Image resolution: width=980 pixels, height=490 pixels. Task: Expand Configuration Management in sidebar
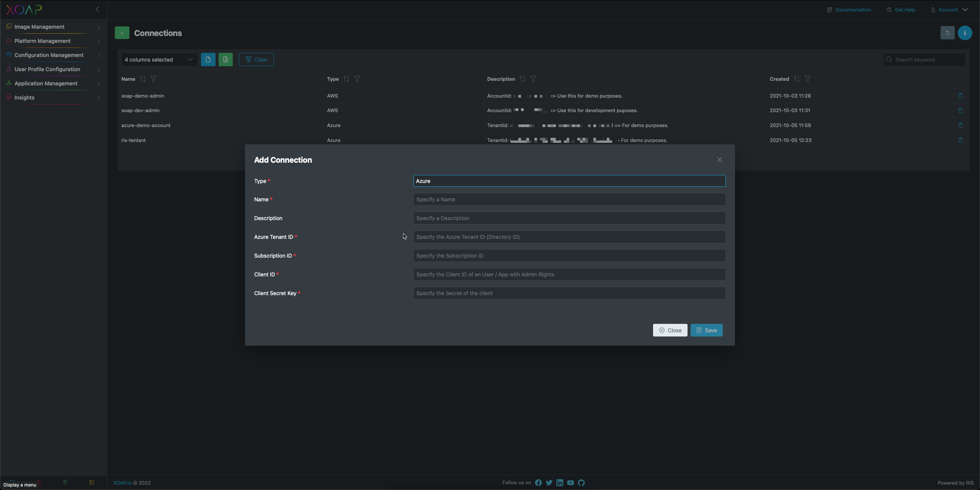tap(54, 55)
